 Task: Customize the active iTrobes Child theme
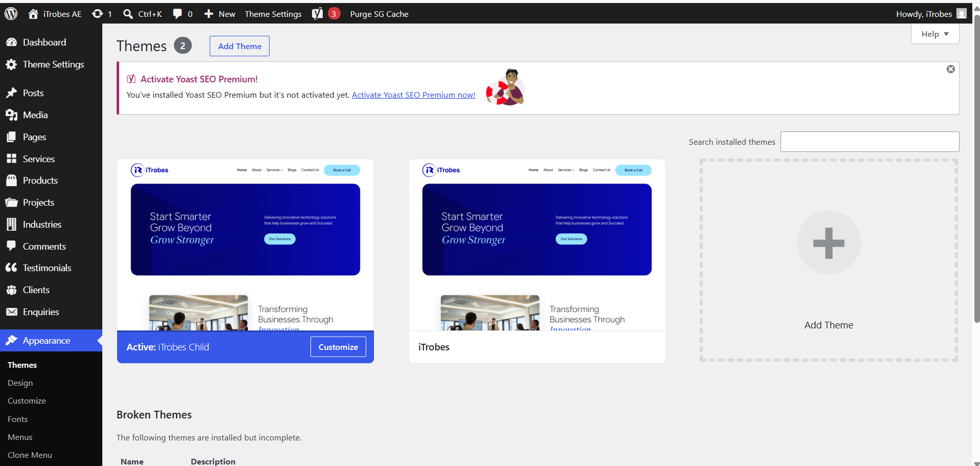pos(338,347)
